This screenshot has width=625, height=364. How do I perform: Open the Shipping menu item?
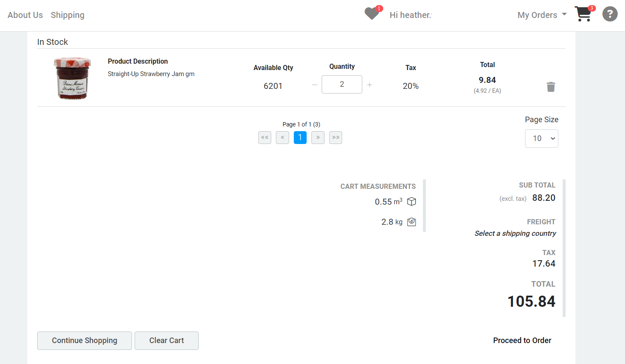click(67, 15)
